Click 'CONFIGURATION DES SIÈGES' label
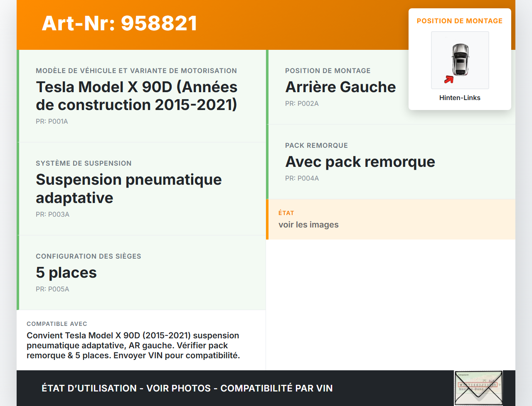Image resolution: width=532 pixels, height=406 pixels. click(89, 256)
